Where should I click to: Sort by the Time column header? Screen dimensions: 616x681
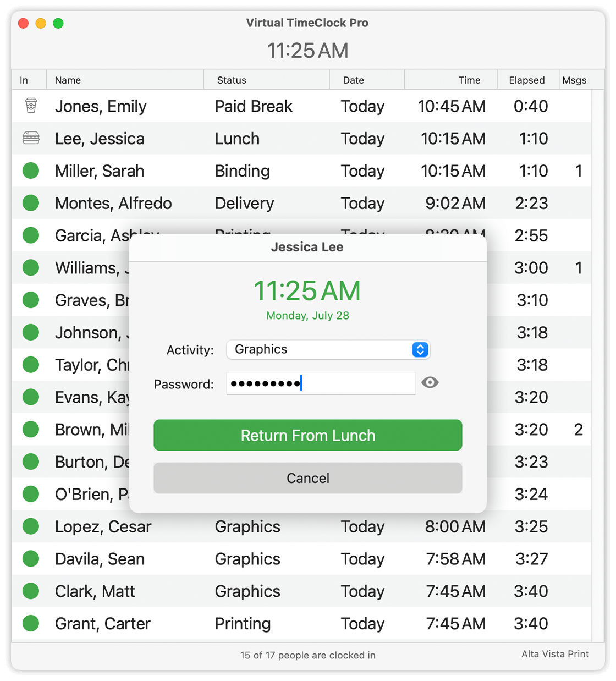coord(451,80)
